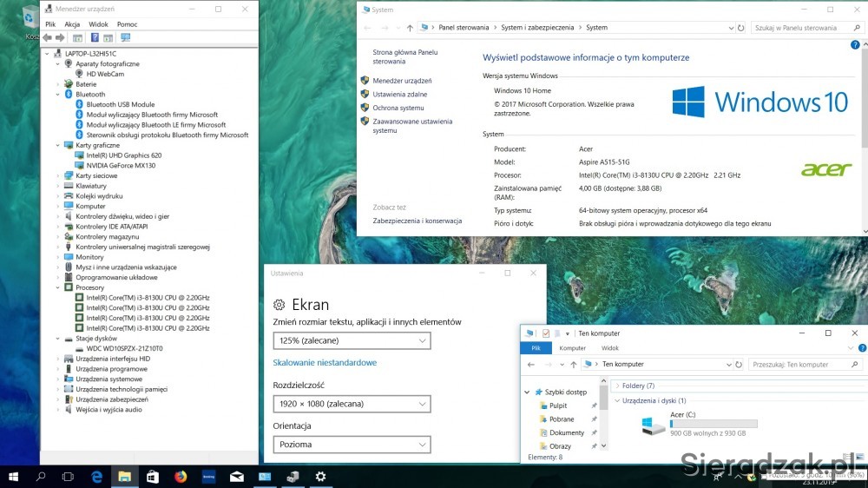Click the scan for hardware monitor icon in Device Manager toolbar
Viewport: 868px width, 488px height.
pos(126,37)
